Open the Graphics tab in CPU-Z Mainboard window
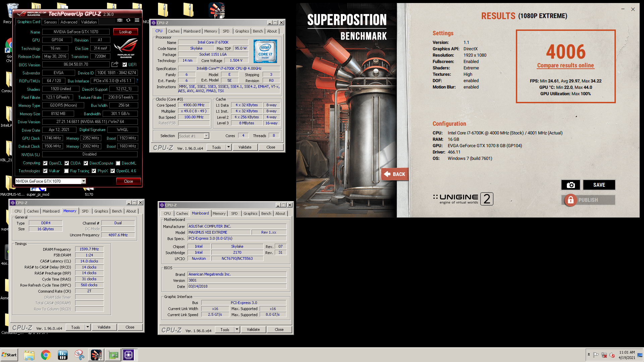Image resolution: width=644 pixels, height=362 pixels. click(251, 214)
